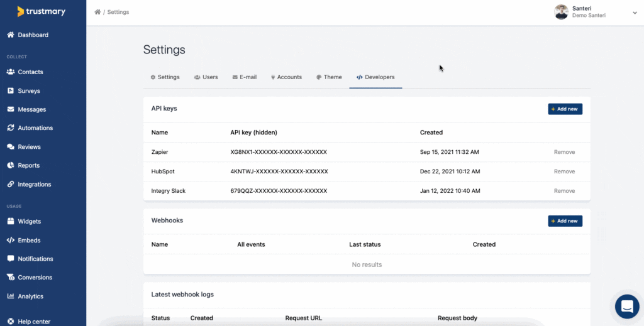Select the Developers tab
This screenshot has height=326, width=644.
[x=375, y=77]
